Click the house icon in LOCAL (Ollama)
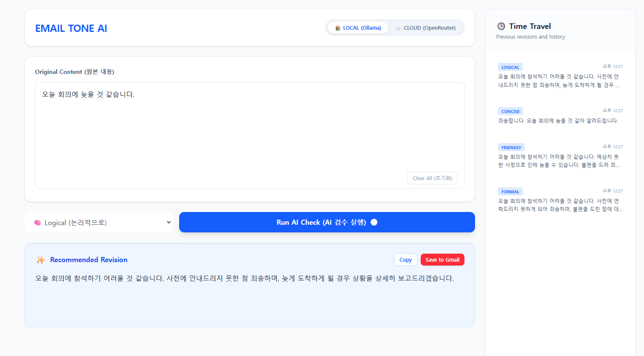 (x=338, y=28)
